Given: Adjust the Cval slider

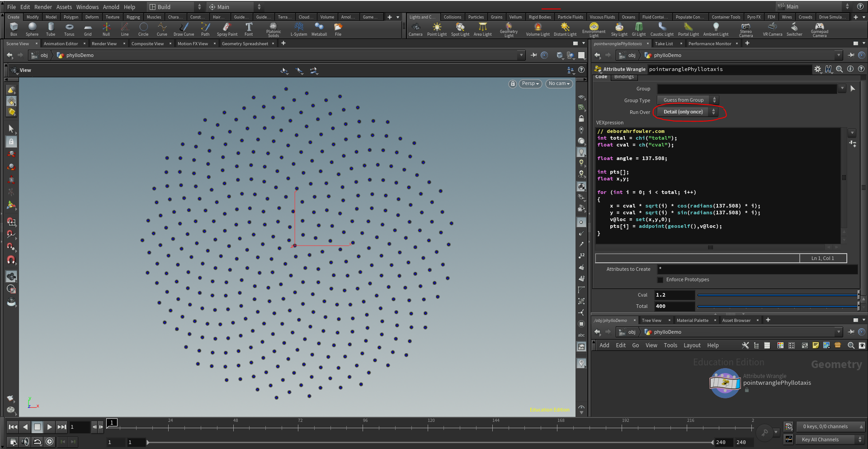Looking at the screenshot, I should click(778, 295).
